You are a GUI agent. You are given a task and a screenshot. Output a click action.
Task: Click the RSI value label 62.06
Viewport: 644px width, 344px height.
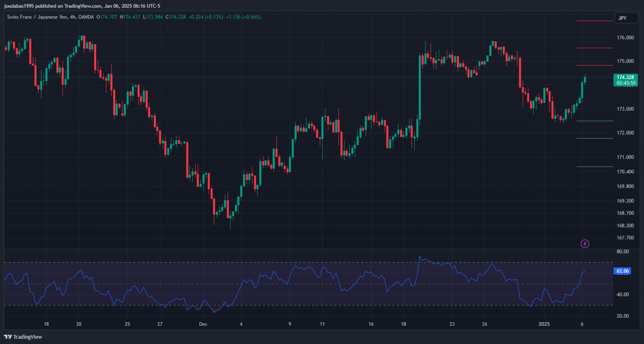(x=623, y=271)
